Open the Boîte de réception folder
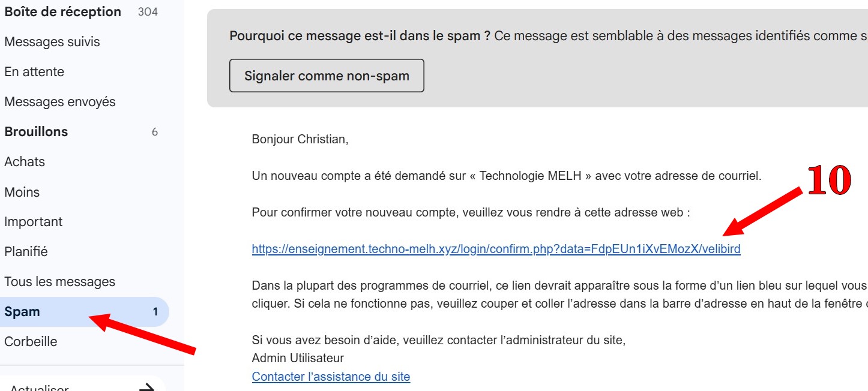Screen dimensions: 868x391 pyautogui.click(x=62, y=12)
